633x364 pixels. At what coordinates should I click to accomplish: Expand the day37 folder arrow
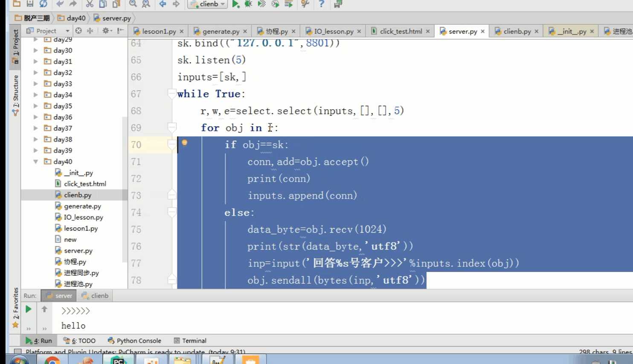[x=36, y=128]
